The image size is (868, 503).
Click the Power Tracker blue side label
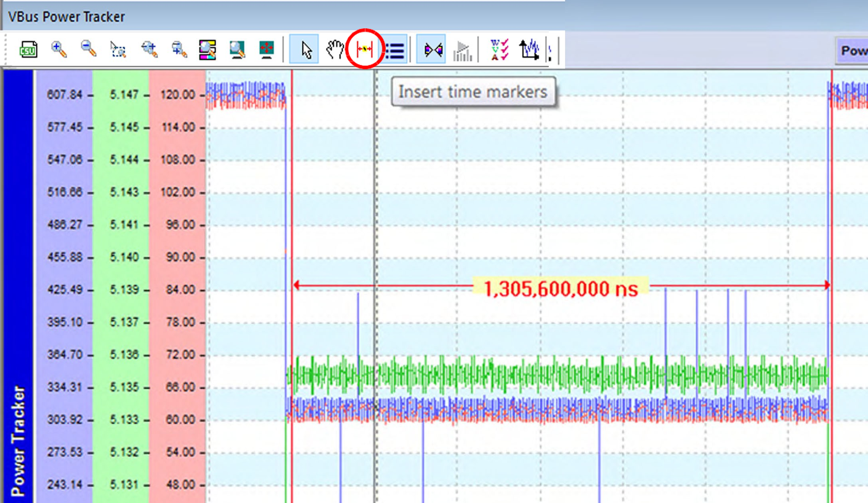[18, 441]
